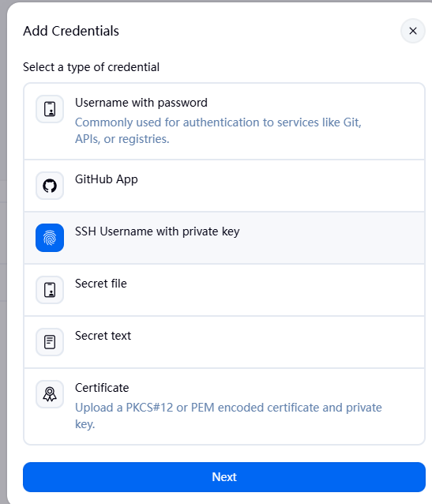This screenshot has width=432, height=504.
Task: Pick the Secret file option label
Action: [101, 284]
